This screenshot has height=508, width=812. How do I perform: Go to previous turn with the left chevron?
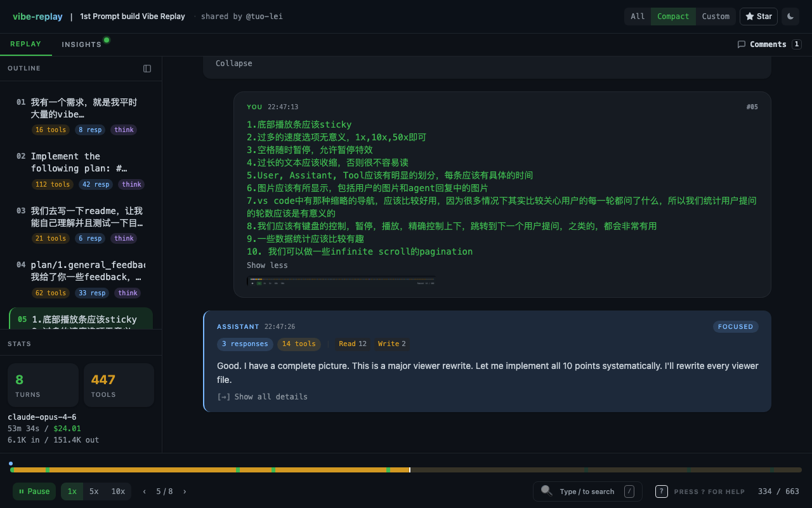143,491
